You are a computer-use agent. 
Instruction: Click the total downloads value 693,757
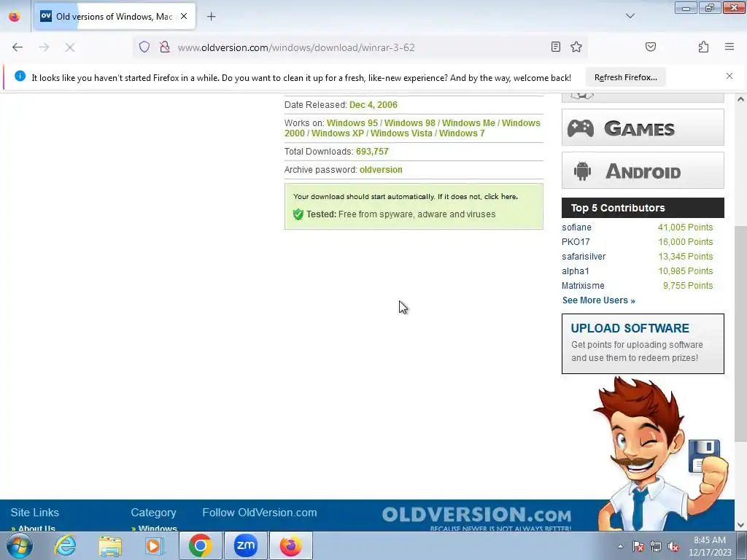coord(372,152)
